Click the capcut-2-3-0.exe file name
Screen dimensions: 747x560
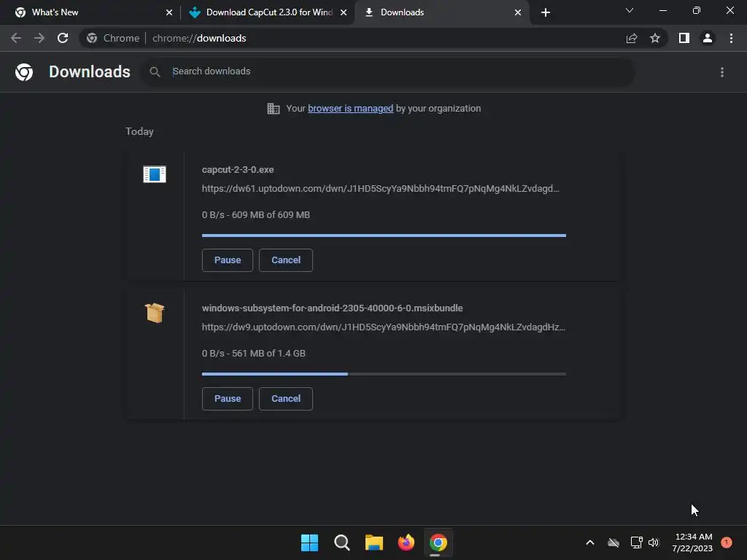pos(238,169)
